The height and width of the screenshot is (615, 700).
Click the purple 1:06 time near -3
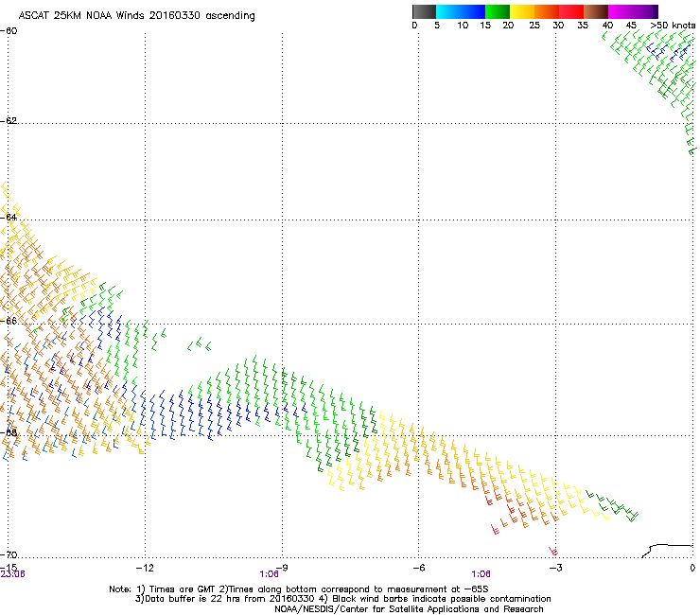tap(481, 574)
